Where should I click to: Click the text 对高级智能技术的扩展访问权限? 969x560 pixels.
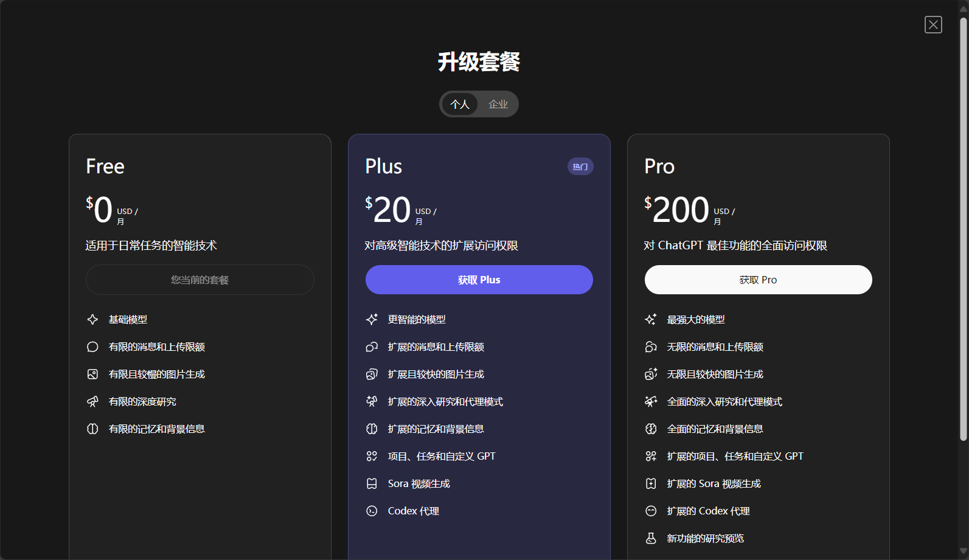(442, 246)
